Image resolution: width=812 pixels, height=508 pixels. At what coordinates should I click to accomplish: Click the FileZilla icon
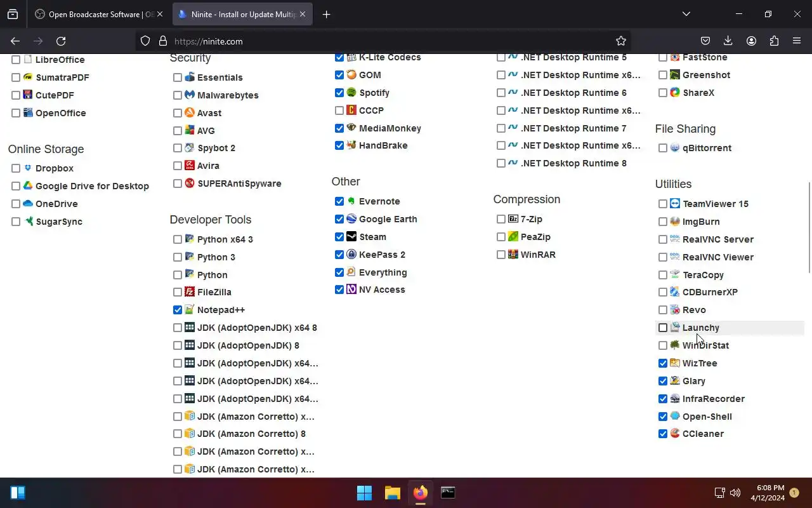tap(189, 292)
